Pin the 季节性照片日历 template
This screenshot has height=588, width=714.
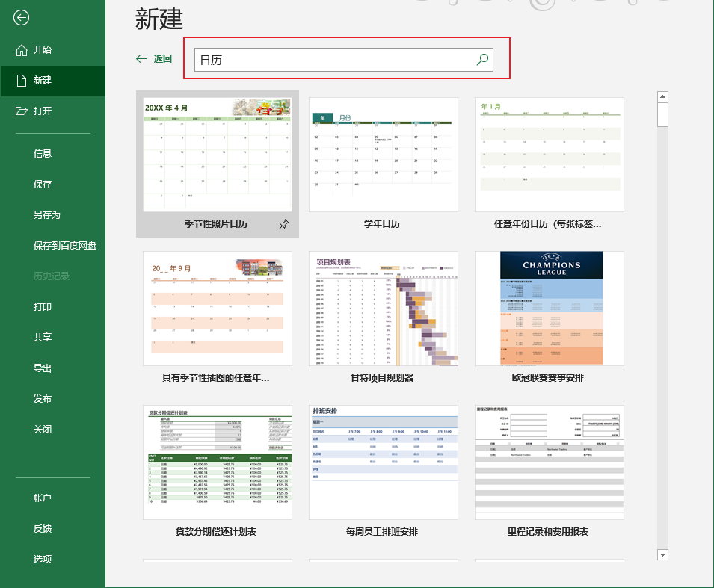pos(283,223)
